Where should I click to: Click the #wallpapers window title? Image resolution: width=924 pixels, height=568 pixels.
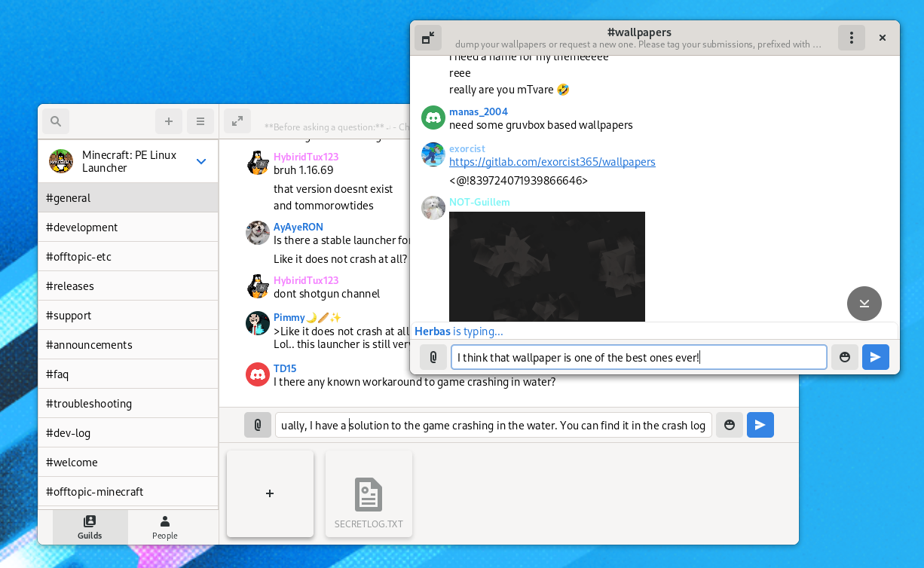click(x=639, y=32)
